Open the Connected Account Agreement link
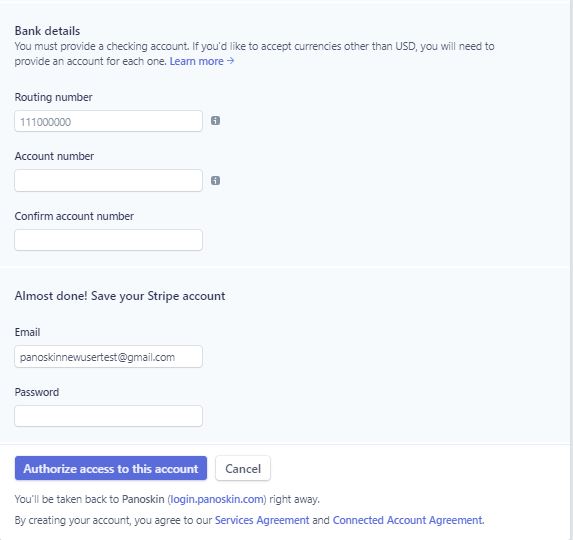The image size is (573, 540). point(408,520)
